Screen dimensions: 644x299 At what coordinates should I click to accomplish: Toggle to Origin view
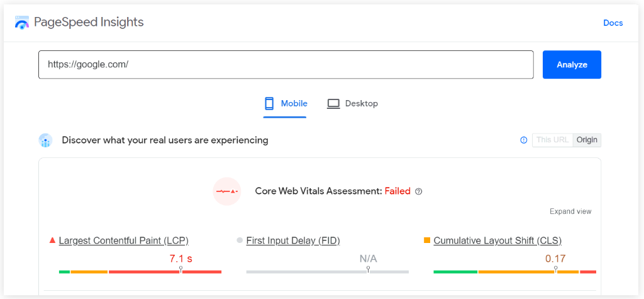coord(587,140)
